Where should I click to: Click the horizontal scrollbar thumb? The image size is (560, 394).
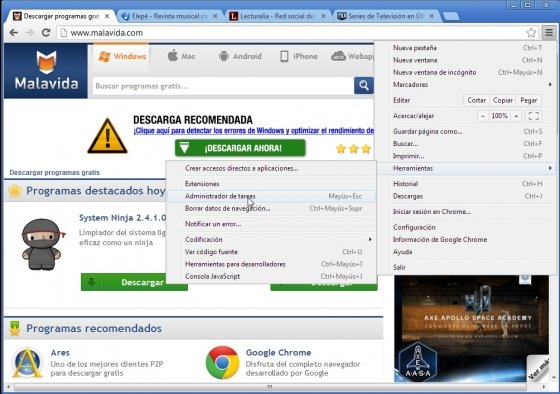[x=270, y=386]
